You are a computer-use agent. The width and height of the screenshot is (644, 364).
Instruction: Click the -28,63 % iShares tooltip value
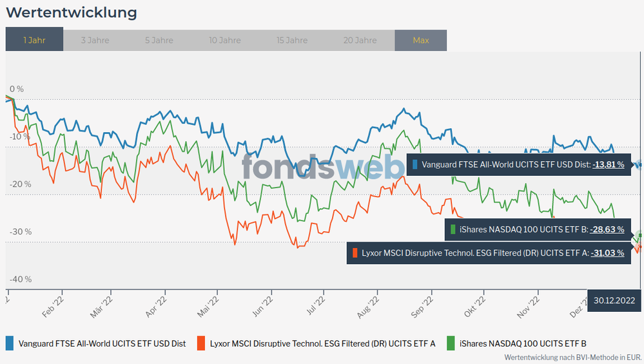coord(608,229)
